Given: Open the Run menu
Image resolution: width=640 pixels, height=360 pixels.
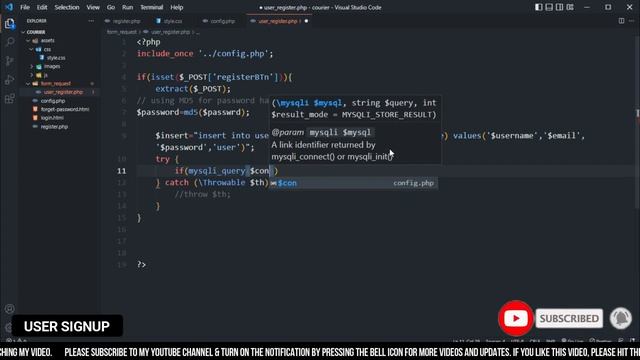Looking at the screenshot, I should coord(128,7).
